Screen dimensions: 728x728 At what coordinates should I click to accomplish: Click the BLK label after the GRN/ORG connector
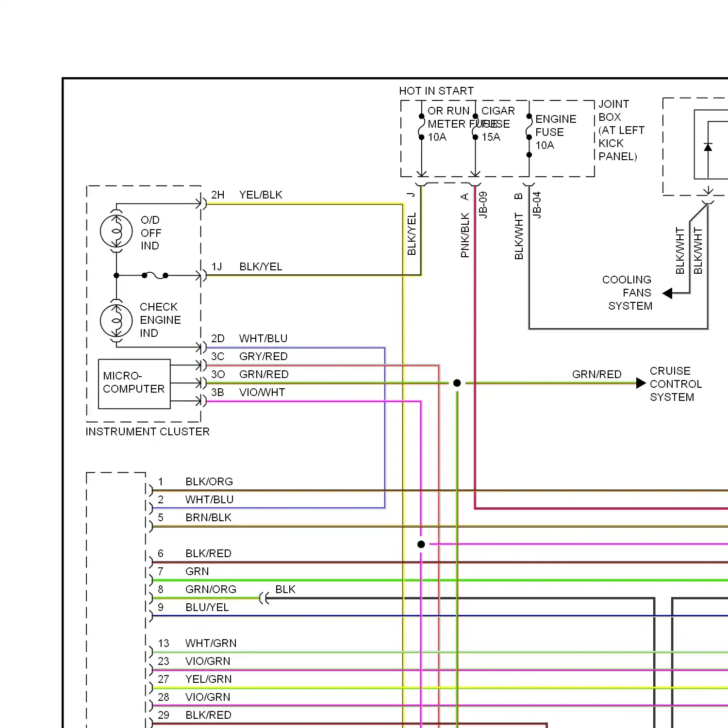pyautogui.click(x=285, y=590)
